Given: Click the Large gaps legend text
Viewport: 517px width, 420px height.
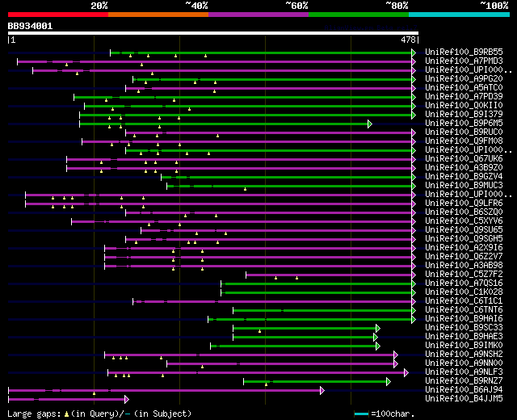Looking at the screenshot, I should (34, 414).
